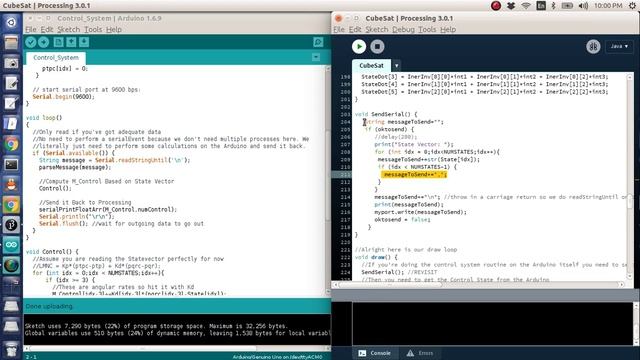Screen dimensions: 640x360
Task: Open the Processing Edit menu
Action: tap(355, 29)
